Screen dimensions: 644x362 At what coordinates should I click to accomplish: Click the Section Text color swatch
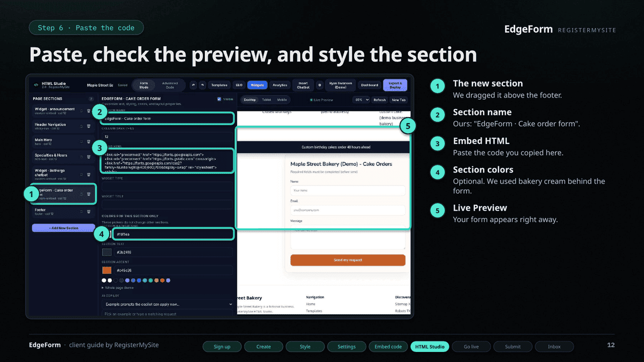[x=107, y=252]
